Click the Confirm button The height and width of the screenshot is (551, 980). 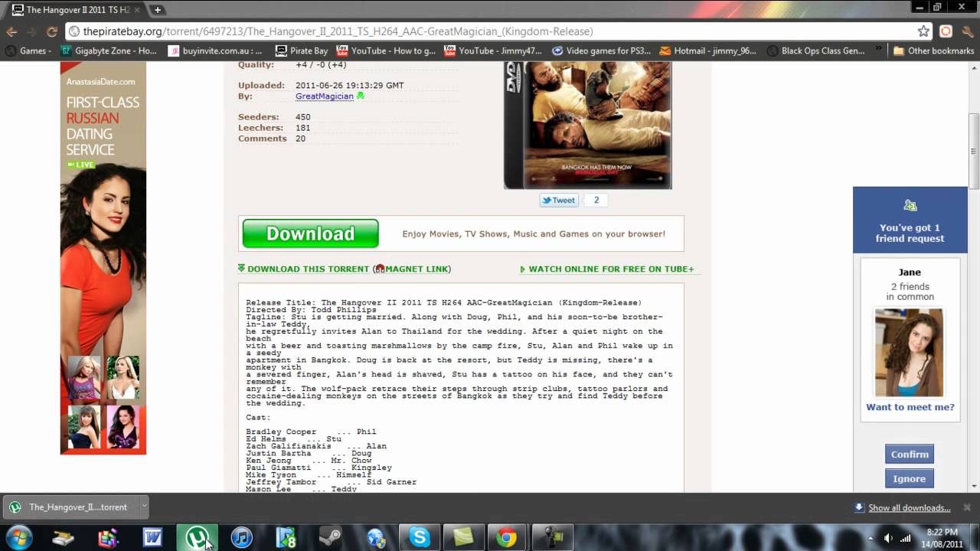pyautogui.click(x=910, y=455)
